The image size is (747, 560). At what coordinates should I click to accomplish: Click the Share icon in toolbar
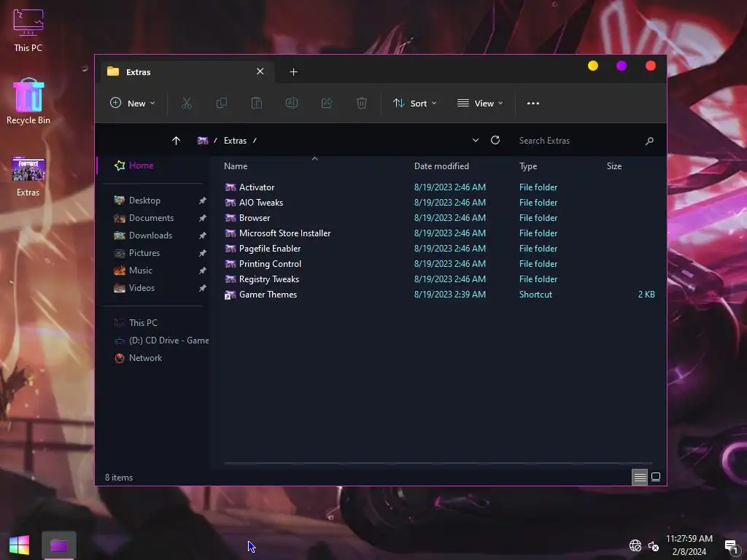(x=327, y=103)
